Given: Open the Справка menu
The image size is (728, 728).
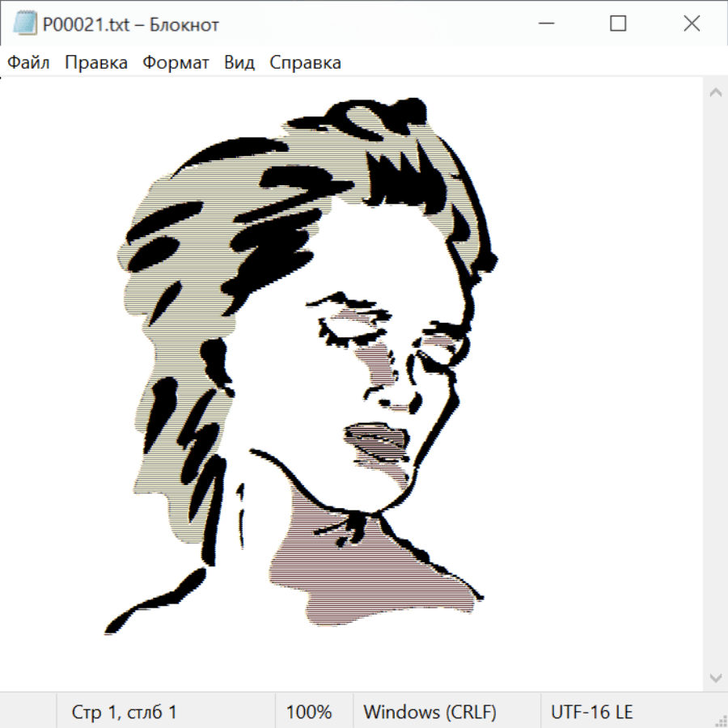Looking at the screenshot, I should pyautogui.click(x=305, y=63).
